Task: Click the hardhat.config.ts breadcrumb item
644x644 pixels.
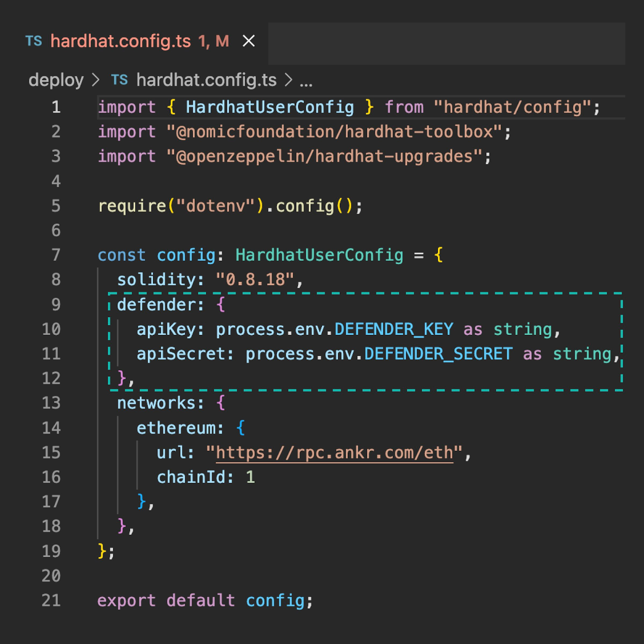Action: [x=206, y=80]
